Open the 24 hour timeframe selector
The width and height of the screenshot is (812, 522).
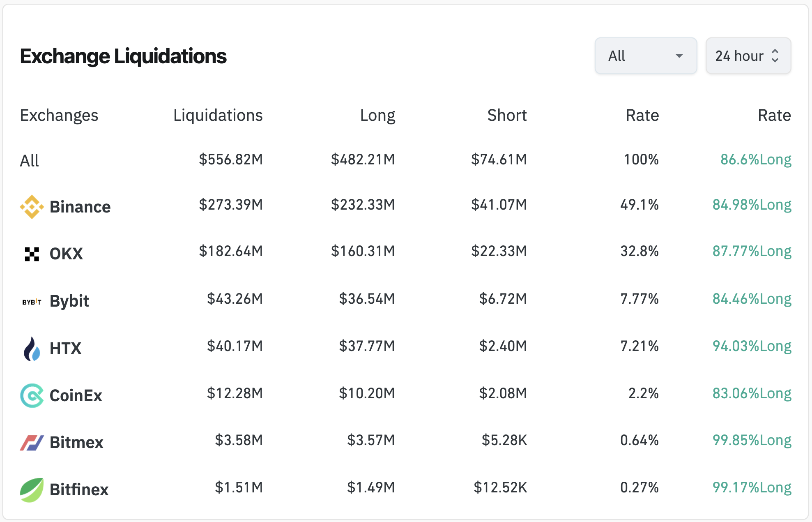point(748,56)
